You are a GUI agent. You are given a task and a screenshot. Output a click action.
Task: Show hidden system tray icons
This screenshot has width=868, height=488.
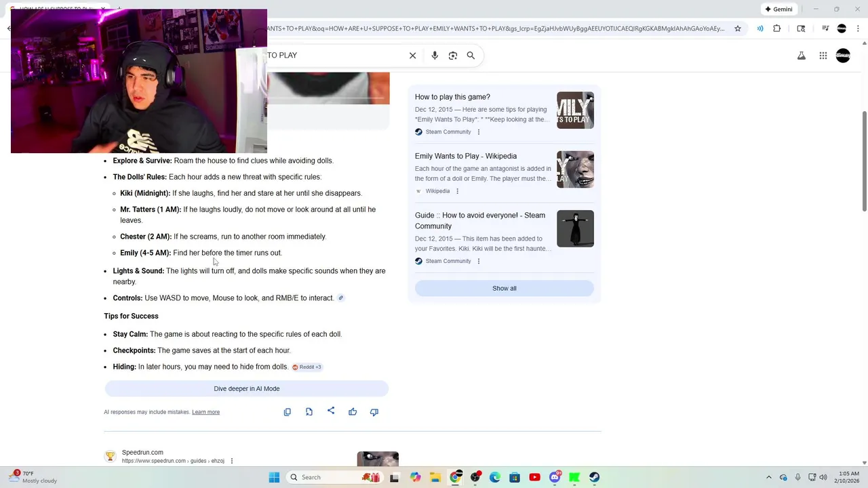(x=769, y=477)
